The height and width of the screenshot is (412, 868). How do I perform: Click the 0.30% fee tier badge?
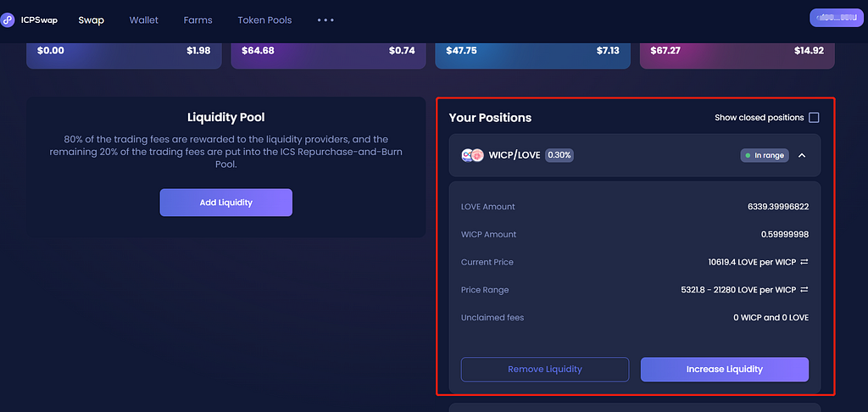(x=559, y=156)
